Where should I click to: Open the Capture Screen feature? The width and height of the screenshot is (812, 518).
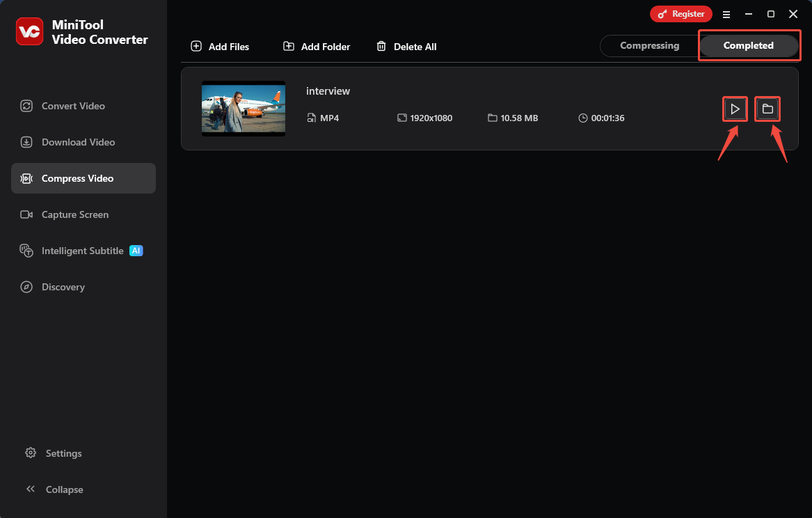click(26, 214)
